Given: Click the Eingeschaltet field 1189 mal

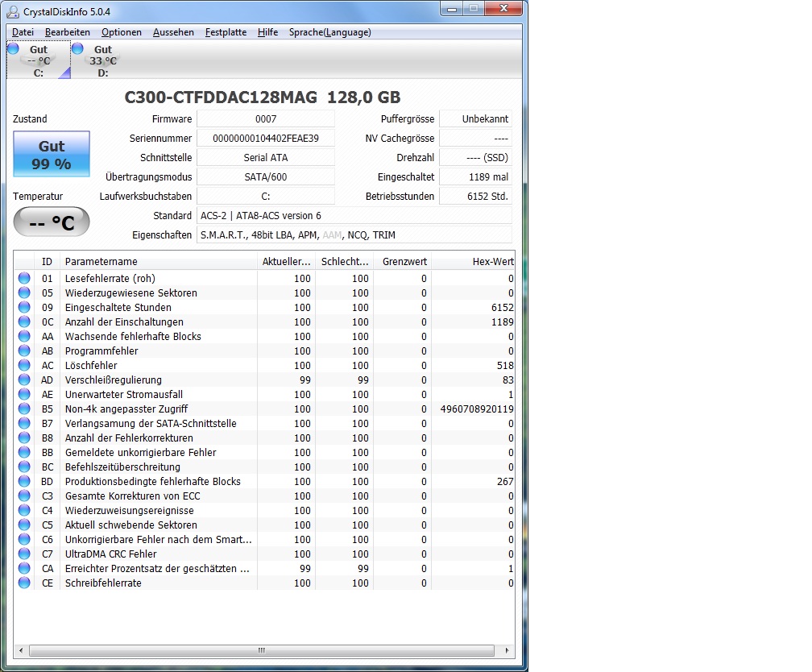Looking at the screenshot, I should click(x=475, y=176).
